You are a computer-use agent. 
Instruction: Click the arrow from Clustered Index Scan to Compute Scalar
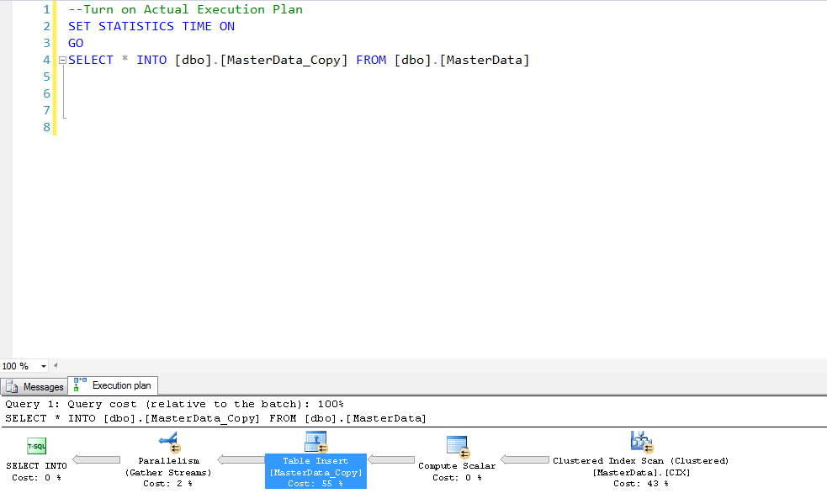[524, 459]
